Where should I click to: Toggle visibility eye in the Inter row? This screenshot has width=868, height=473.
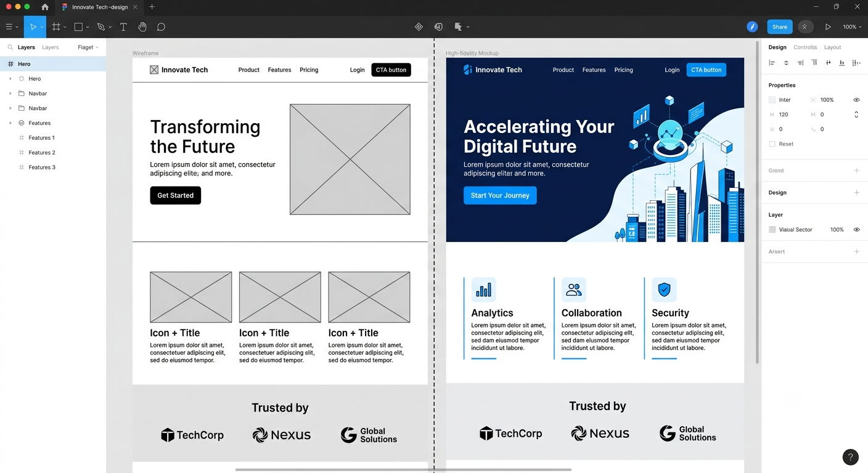tap(856, 100)
